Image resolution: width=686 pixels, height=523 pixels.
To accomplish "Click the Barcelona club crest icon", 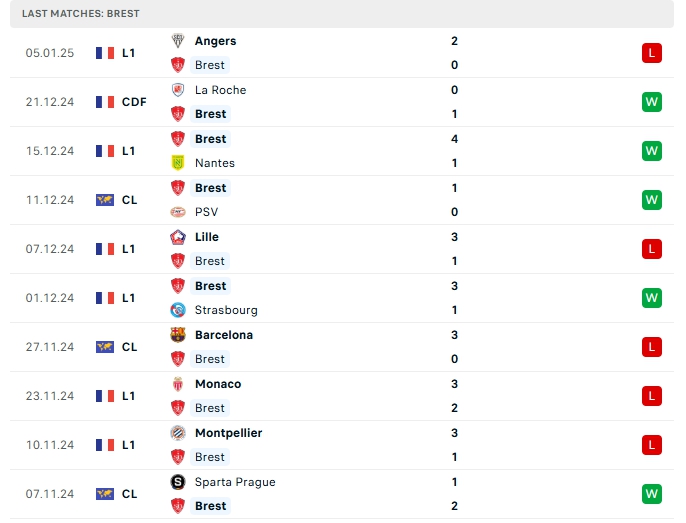I will click(178, 335).
